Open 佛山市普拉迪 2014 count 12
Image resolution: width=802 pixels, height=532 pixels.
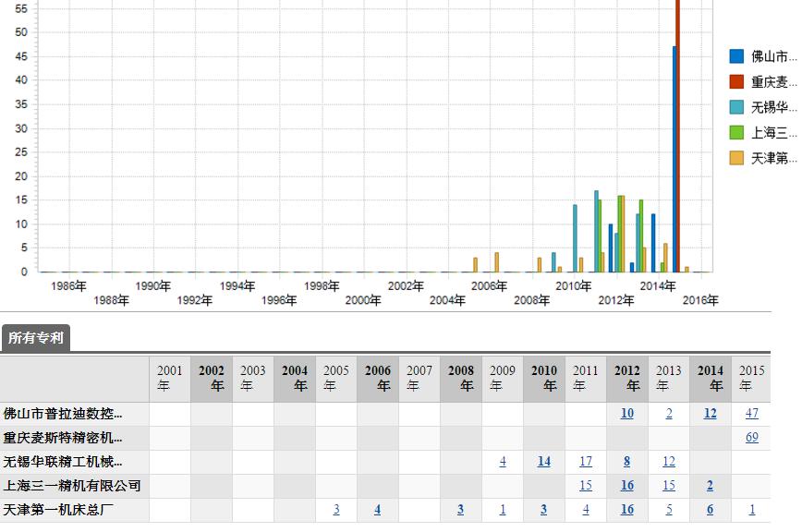710,414
